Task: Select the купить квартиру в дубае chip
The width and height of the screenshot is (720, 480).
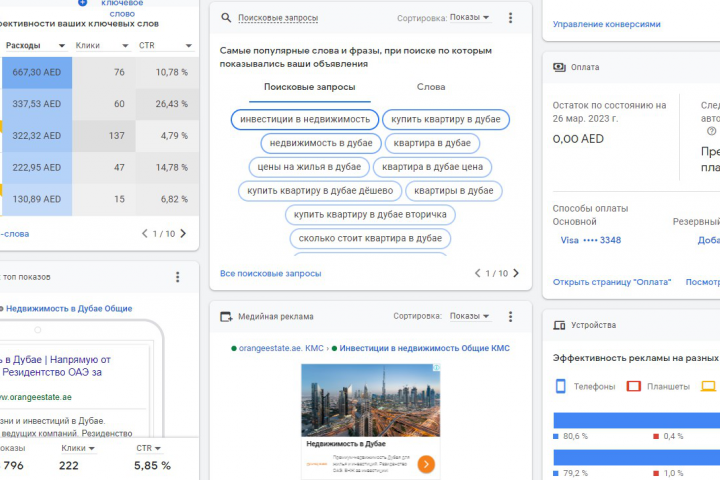Action: (x=446, y=119)
